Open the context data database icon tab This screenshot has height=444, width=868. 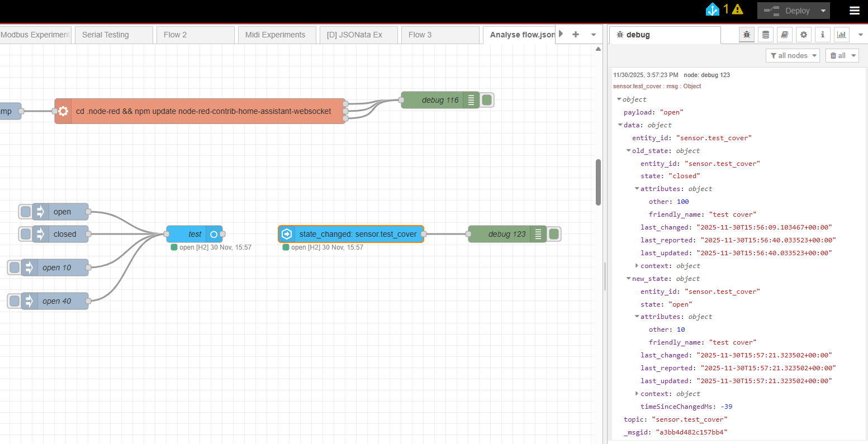[x=766, y=35]
